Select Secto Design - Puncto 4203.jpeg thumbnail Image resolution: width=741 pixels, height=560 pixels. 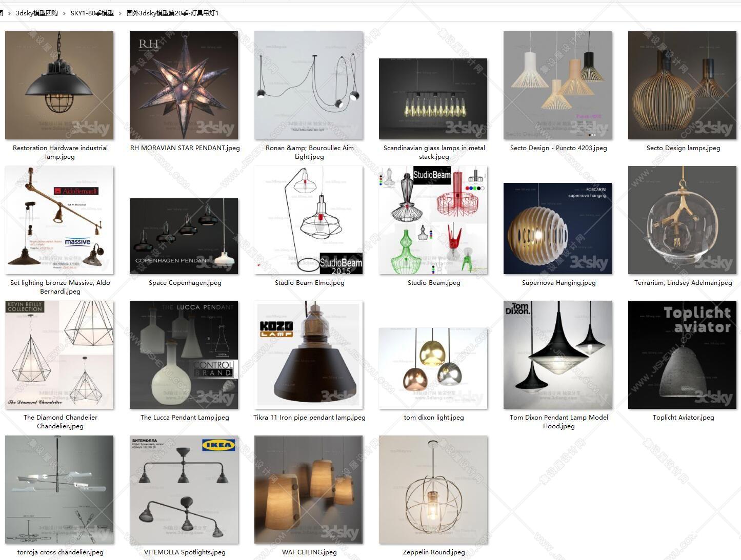point(558,86)
